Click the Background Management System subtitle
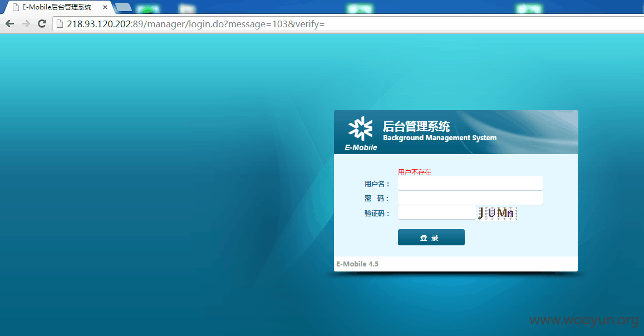This screenshot has width=644, height=336. pyautogui.click(x=440, y=138)
